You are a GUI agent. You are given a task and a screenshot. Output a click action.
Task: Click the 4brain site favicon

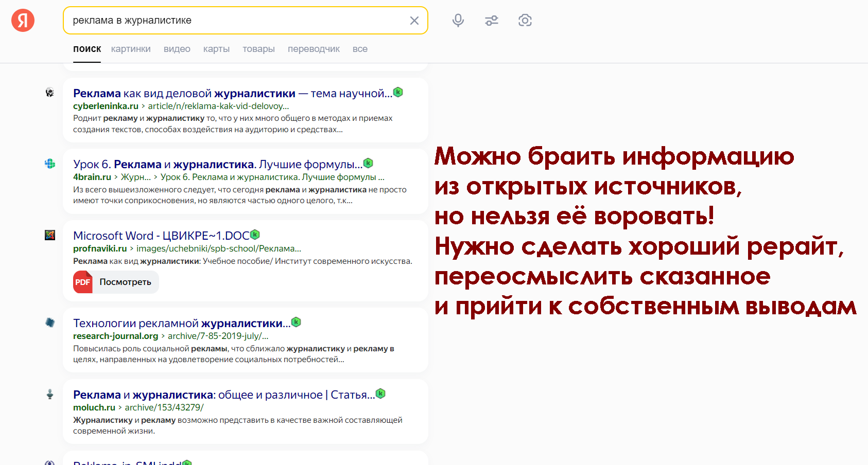[50, 164]
